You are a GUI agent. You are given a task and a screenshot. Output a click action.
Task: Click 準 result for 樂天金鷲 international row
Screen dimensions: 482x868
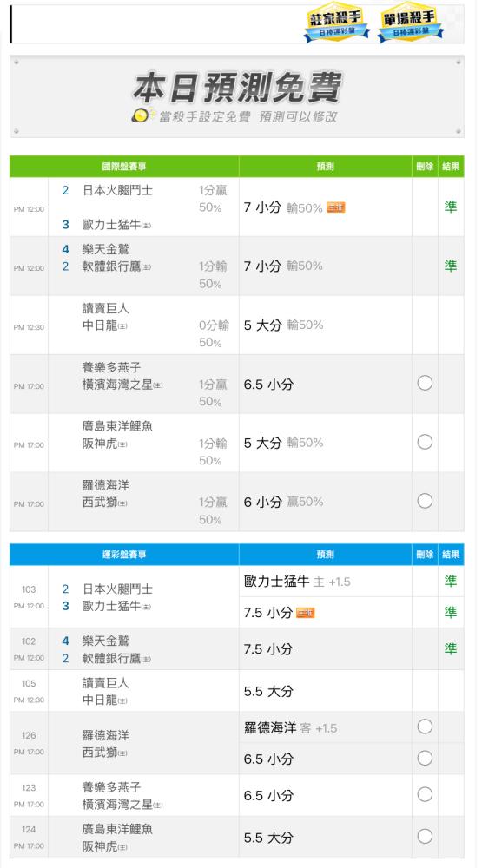click(x=451, y=266)
